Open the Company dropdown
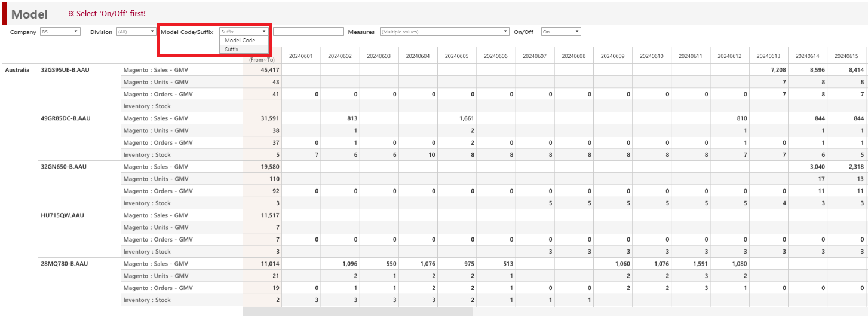 (60, 32)
